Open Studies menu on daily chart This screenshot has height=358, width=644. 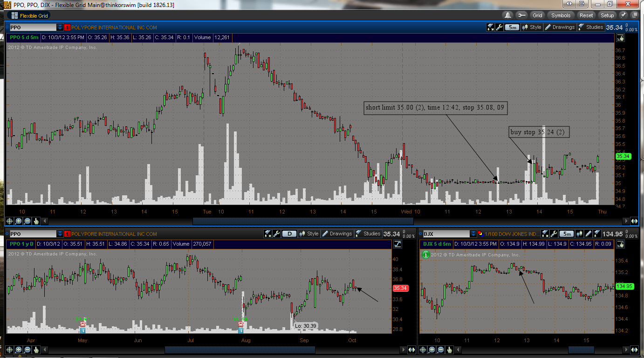point(368,234)
